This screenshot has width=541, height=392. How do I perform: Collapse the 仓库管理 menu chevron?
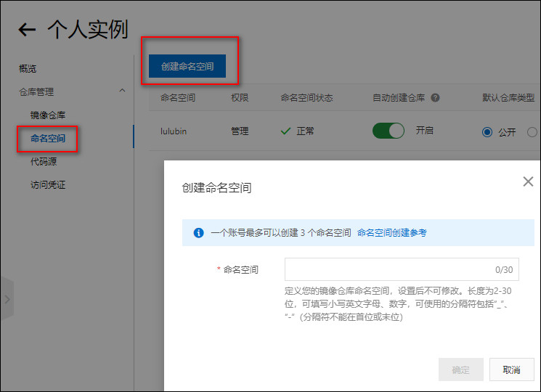click(122, 91)
